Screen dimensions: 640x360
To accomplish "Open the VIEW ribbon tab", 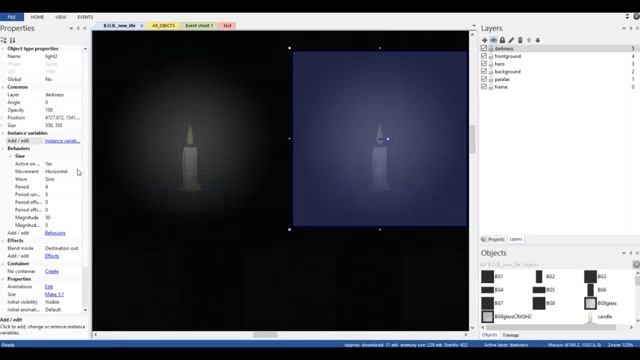I will click(x=60, y=17).
